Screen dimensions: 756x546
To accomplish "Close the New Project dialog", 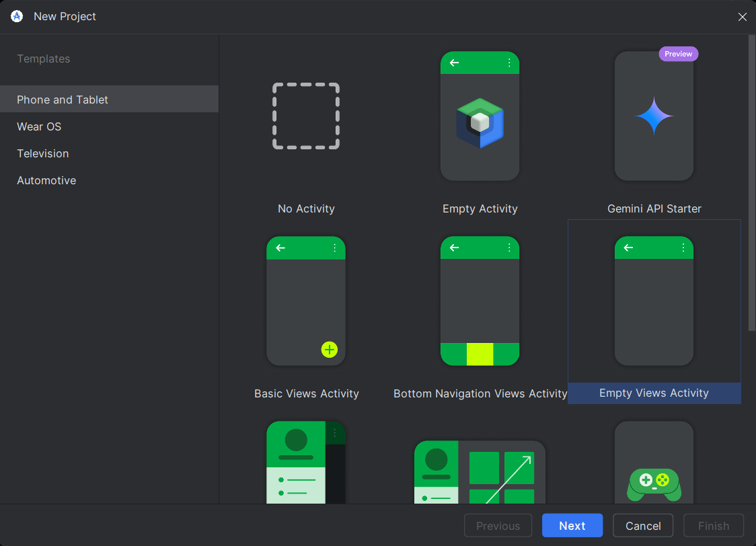I will [x=742, y=17].
